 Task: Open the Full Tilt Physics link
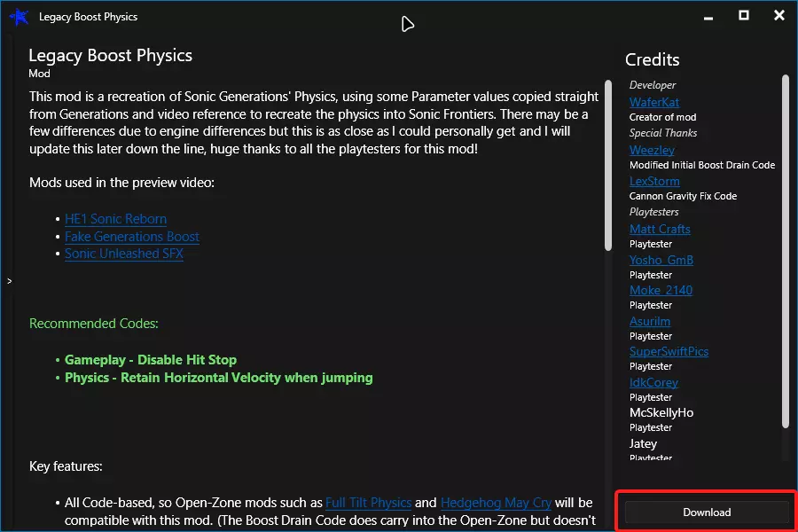pos(368,503)
